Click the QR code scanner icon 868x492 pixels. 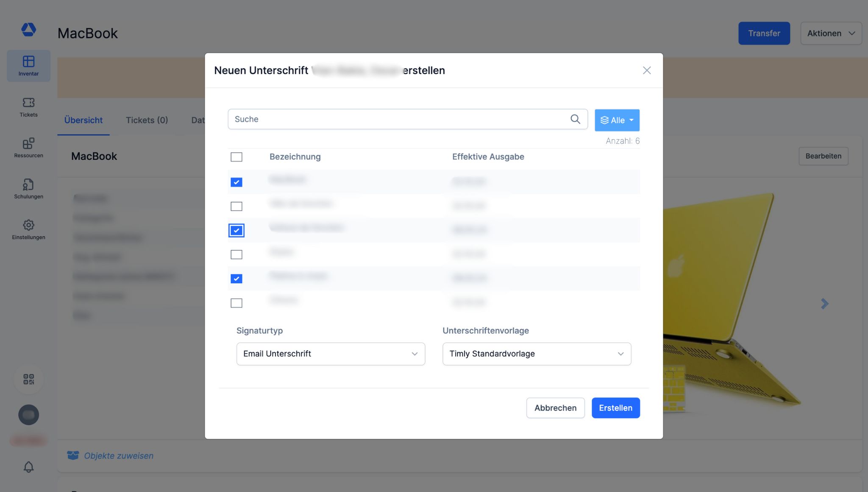coord(28,379)
